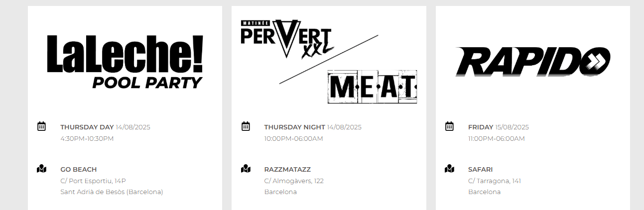Screen dimensions: 644x210
Task: Click the C/ Almogàvers, 122 address
Action: point(294,181)
